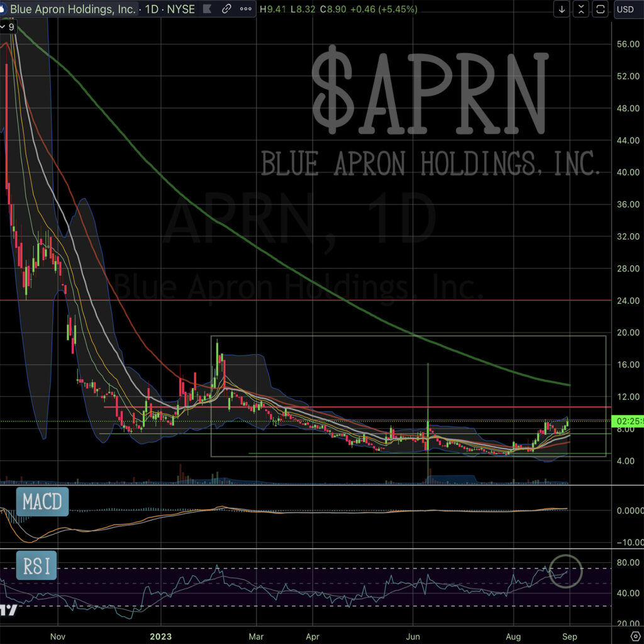This screenshot has width=644, height=644.
Task: Click the C8.90 close value
Action: click(x=333, y=9)
